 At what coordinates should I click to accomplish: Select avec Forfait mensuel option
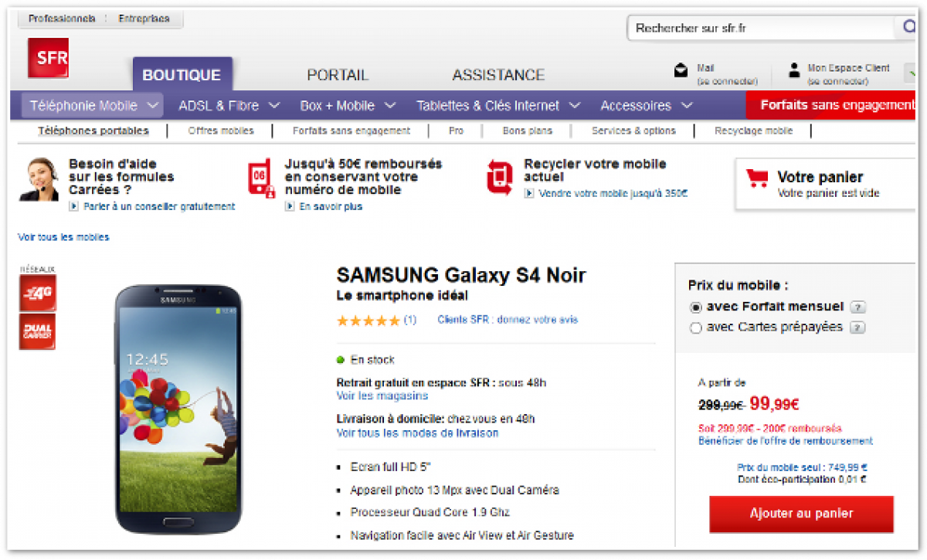coord(695,307)
